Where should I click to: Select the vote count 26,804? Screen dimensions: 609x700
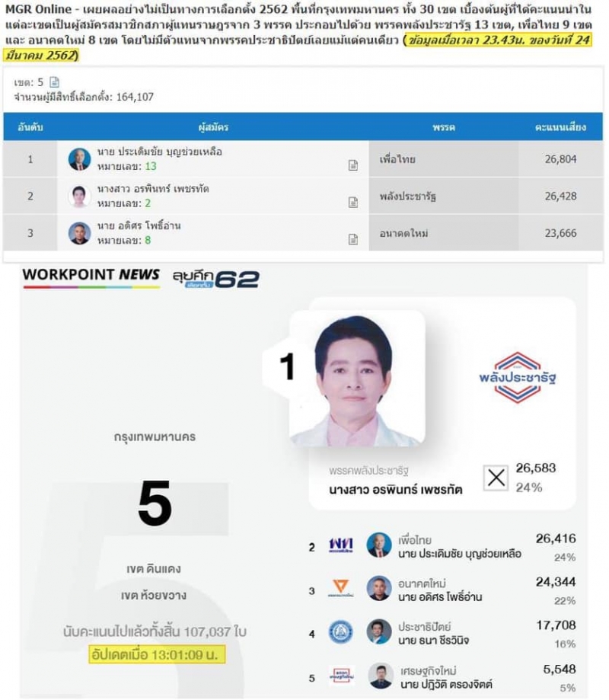click(560, 159)
